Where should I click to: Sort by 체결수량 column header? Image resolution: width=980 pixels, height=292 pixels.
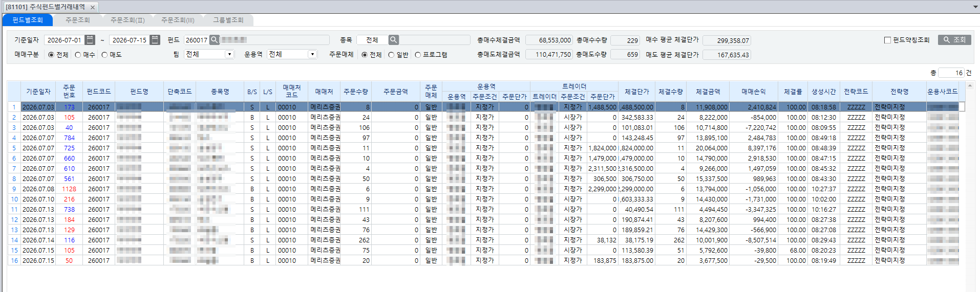[x=671, y=92]
